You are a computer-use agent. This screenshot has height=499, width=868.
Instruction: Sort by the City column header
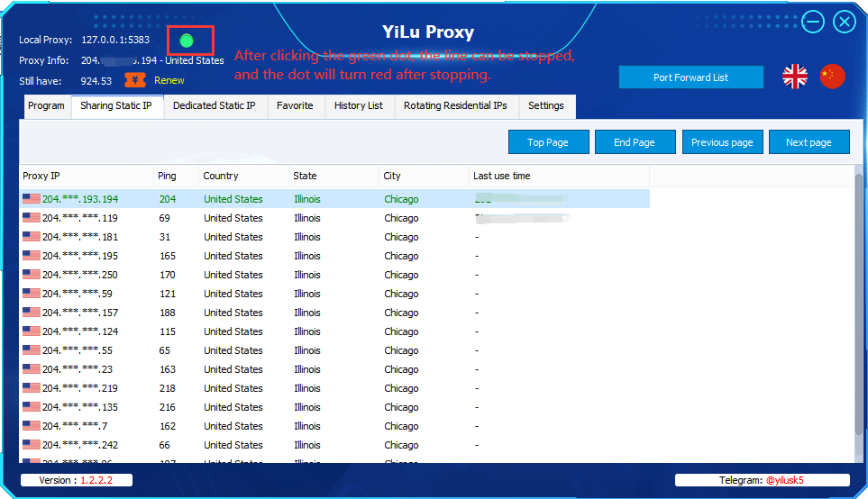pos(424,176)
